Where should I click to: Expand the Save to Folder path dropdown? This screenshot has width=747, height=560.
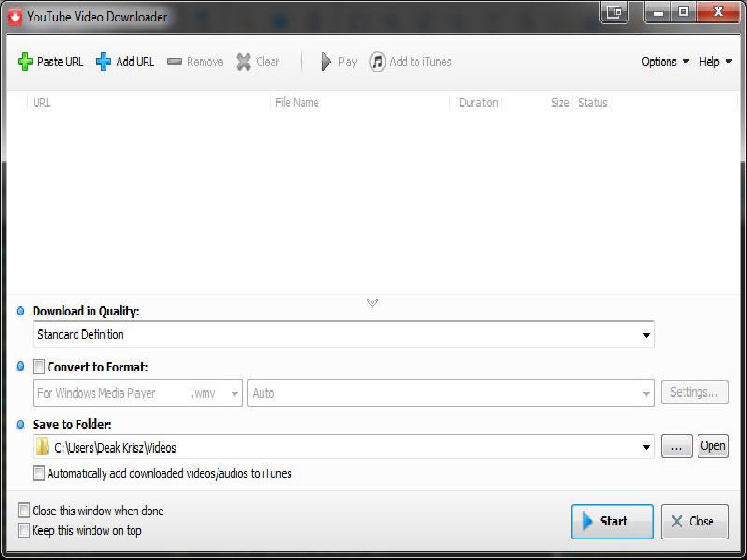(646, 447)
